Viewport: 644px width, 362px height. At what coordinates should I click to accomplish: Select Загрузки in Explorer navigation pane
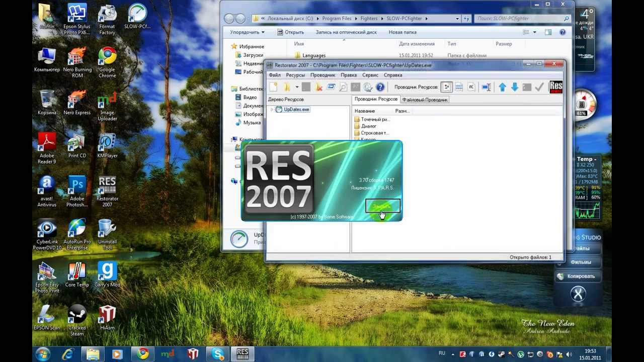250,55
